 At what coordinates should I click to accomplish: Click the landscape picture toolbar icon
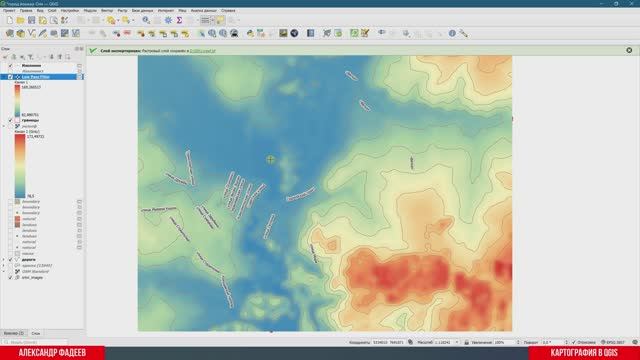(283, 33)
